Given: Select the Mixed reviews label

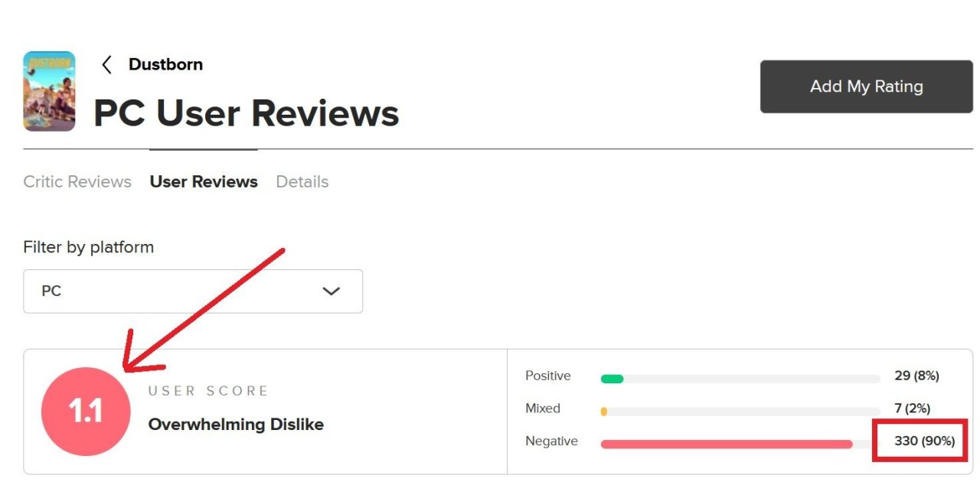Looking at the screenshot, I should [x=543, y=409].
